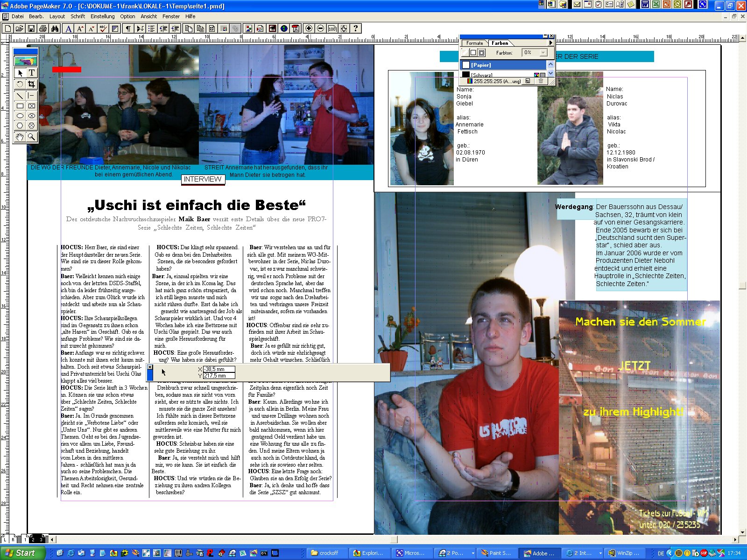Image resolution: width=747 pixels, height=560 pixels.
Task: Open the Schrift menu
Action: (x=78, y=16)
